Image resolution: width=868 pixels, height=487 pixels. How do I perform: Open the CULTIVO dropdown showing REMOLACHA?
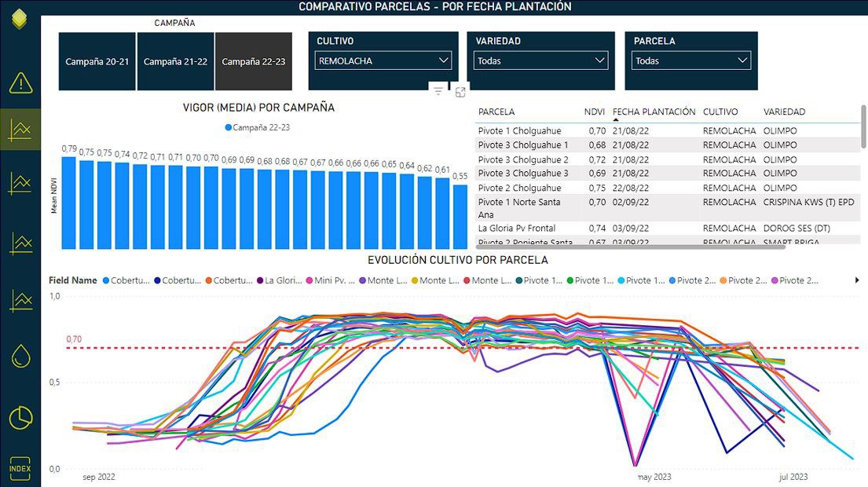click(x=383, y=60)
